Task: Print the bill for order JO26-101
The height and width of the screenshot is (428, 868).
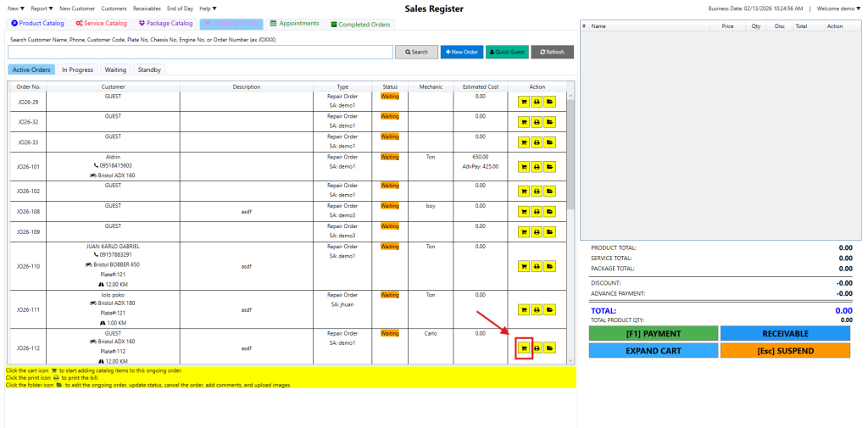Action: point(537,167)
